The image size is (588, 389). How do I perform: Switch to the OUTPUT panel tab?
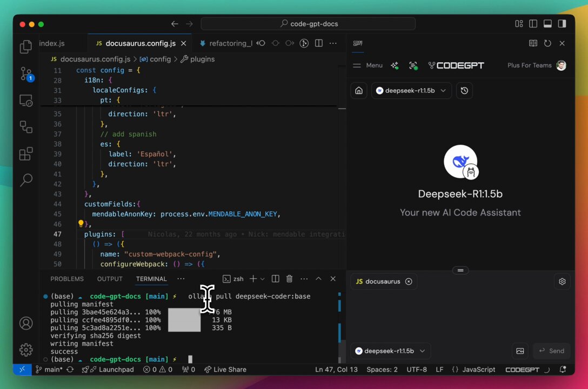click(110, 279)
